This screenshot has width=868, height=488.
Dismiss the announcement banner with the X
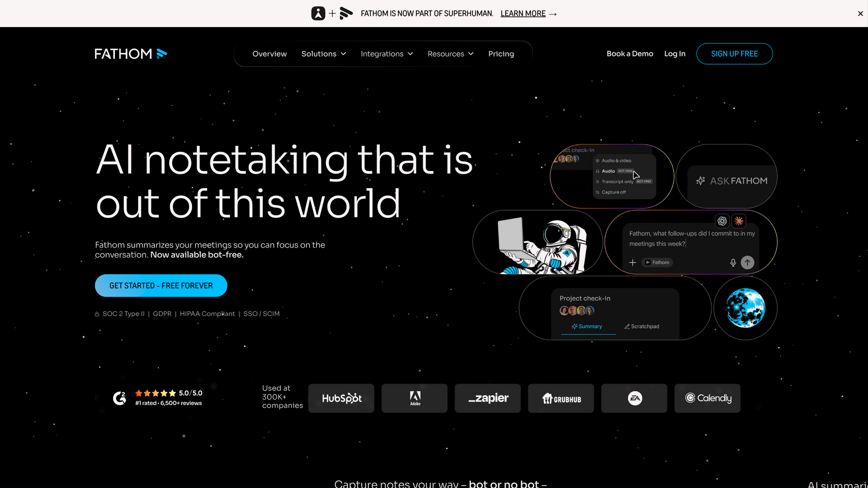(x=860, y=14)
